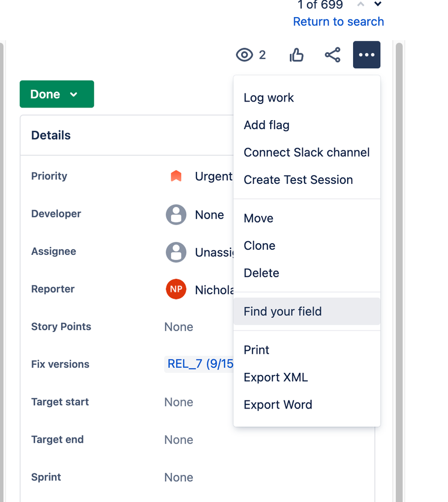Click the 1 of 699 counter
This screenshot has width=448, height=502.
320,5
